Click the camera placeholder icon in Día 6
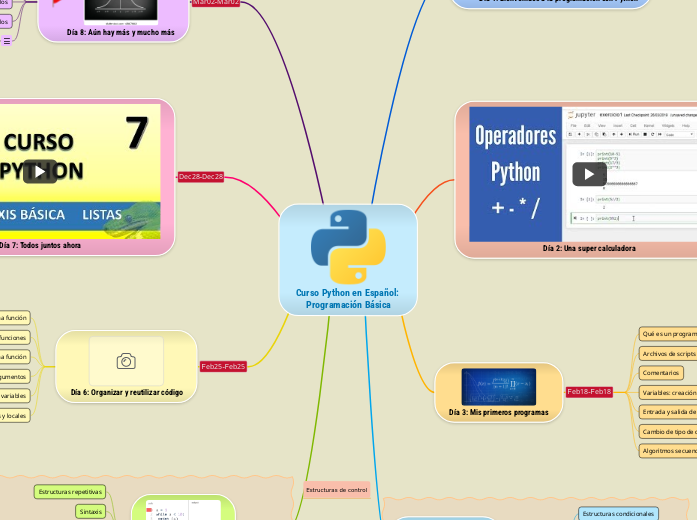This screenshot has height=520, width=697. pyautogui.click(x=126, y=361)
